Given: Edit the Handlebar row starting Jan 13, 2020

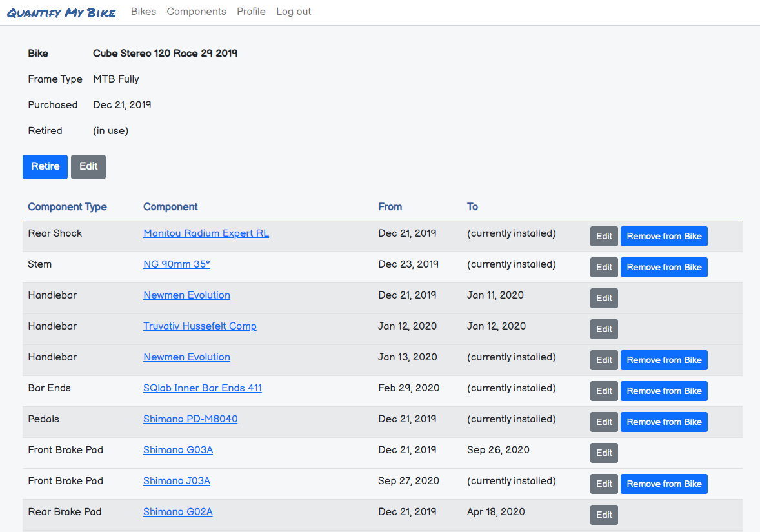Looking at the screenshot, I should 604,360.
